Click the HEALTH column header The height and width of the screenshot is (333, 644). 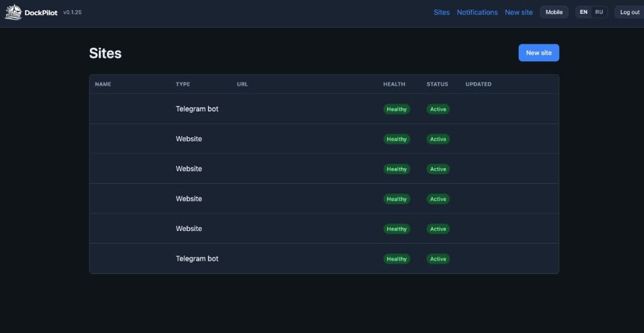click(x=394, y=84)
